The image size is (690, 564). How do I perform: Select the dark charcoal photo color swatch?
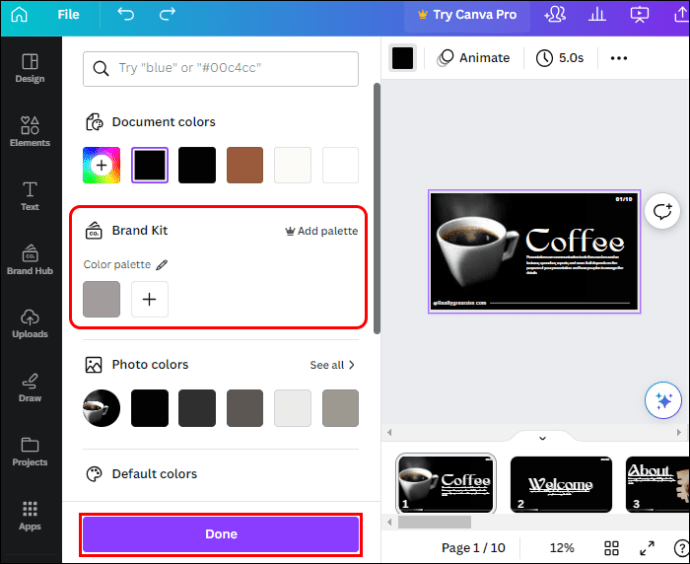197,408
